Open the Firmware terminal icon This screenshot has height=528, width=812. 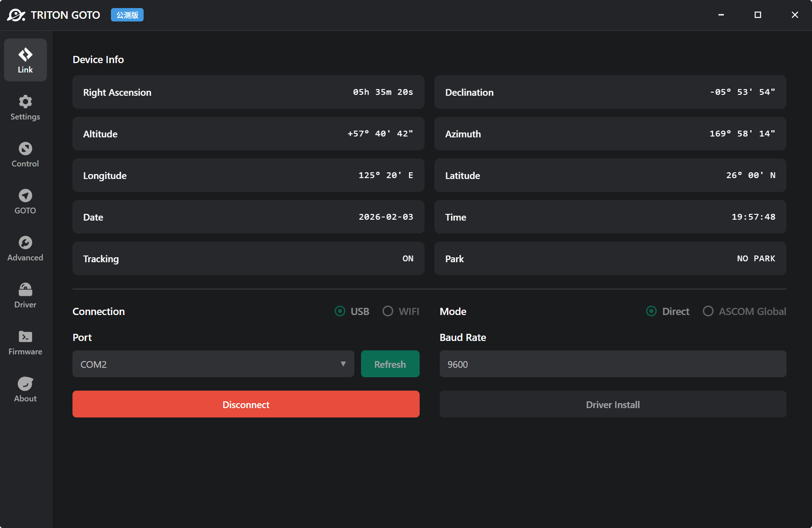click(26, 337)
